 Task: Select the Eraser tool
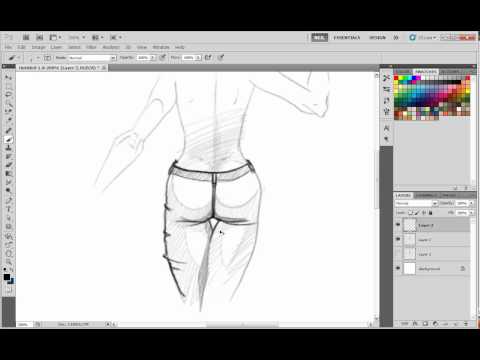pos(9,165)
